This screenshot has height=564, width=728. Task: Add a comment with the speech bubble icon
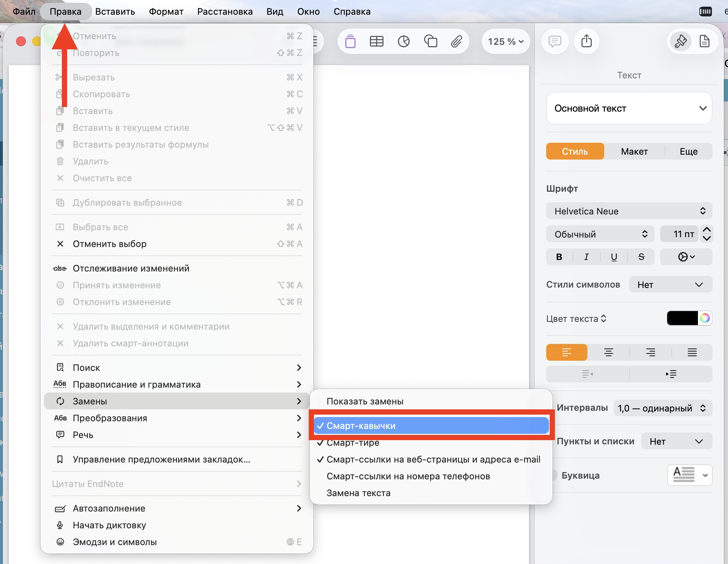click(555, 41)
